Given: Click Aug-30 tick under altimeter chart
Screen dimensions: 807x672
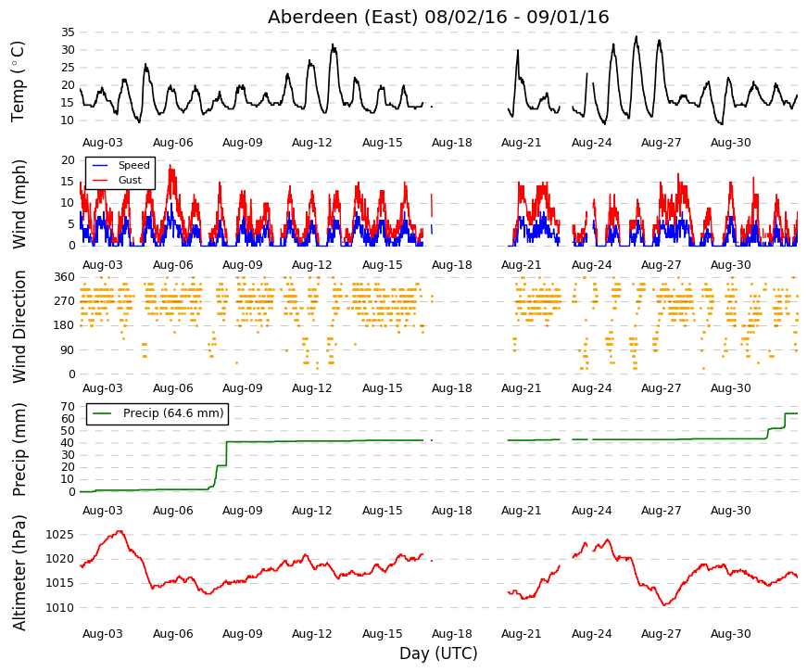Looking at the screenshot, I should 731,634.
